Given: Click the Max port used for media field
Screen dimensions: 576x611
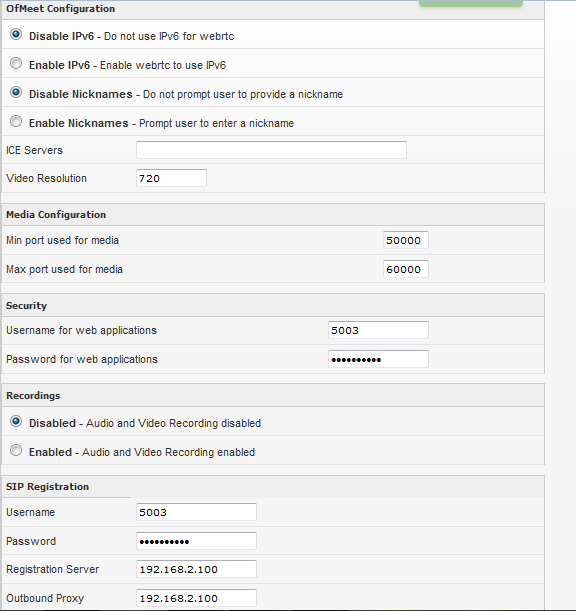Looking at the screenshot, I should tap(406, 269).
